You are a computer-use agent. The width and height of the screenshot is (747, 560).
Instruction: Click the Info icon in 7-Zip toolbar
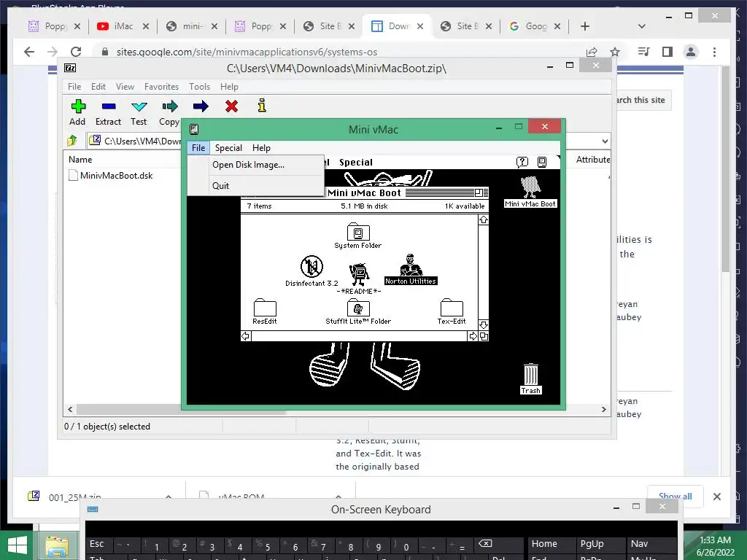(262, 106)
